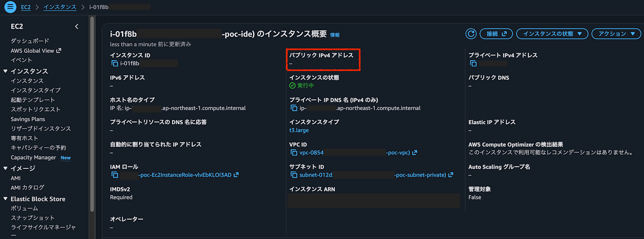Screen dimensions: 644x239
Task: Open スナップショット in the sidebar
Action: 33,218
